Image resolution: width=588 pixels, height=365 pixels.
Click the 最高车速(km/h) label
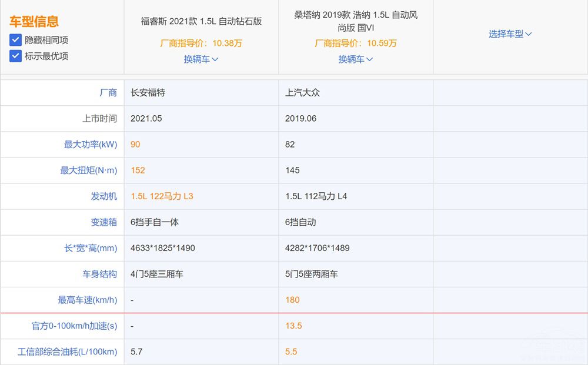(x=87, y=300)
